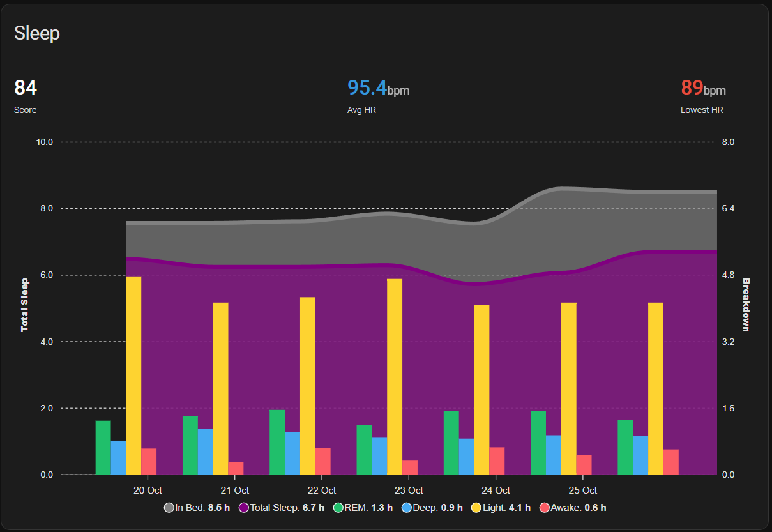This screenshot has width=772, height=532.
Task: Hide the REM series via legend
Action: coord(338,508)
